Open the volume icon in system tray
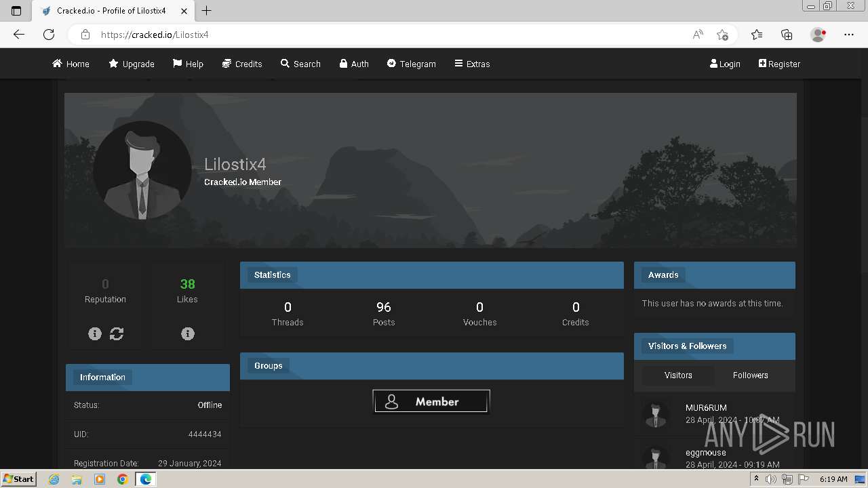This screenshot has height=488, width=868. pyautogui.click(x=771, y=479)
